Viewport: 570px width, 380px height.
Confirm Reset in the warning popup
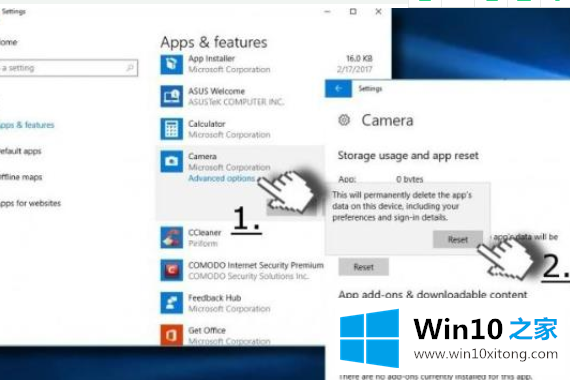pyautogui.click(x=458, y=239)
